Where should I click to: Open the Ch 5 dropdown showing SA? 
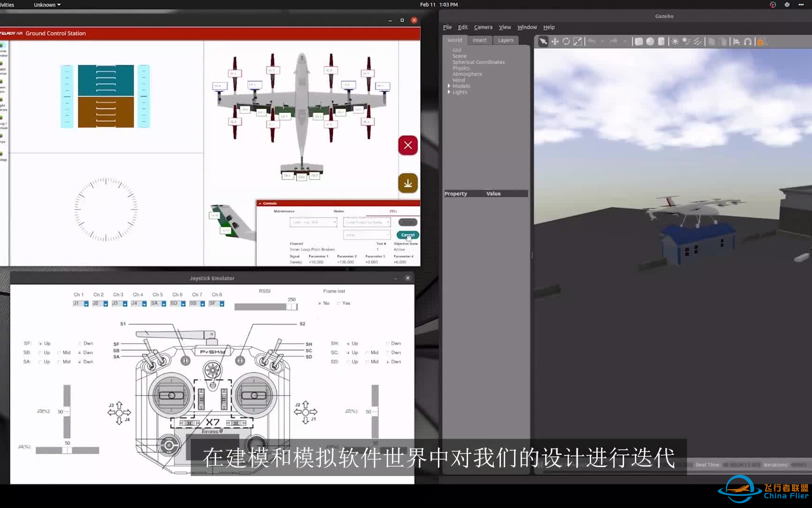[158, 303]
